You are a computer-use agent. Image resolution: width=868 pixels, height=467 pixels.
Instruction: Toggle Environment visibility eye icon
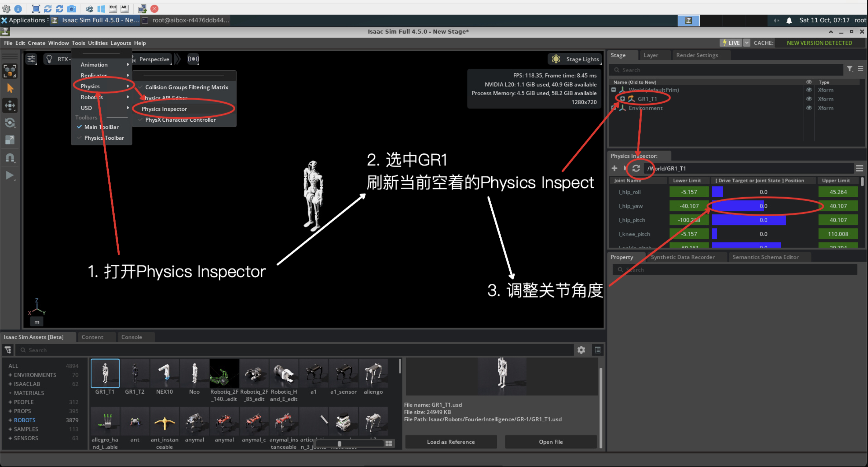pyautogui.click(x=809, y=108)
